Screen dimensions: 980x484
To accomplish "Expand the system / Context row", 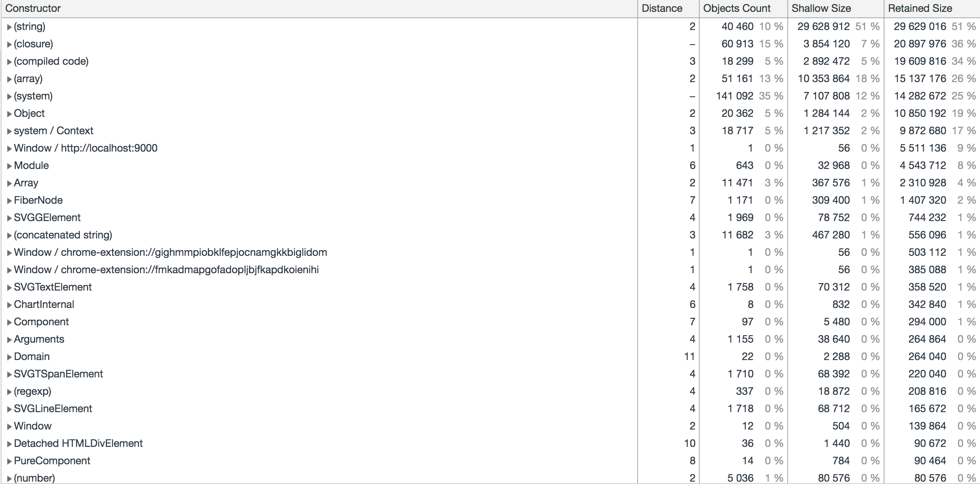I will (x=9, y=130).
